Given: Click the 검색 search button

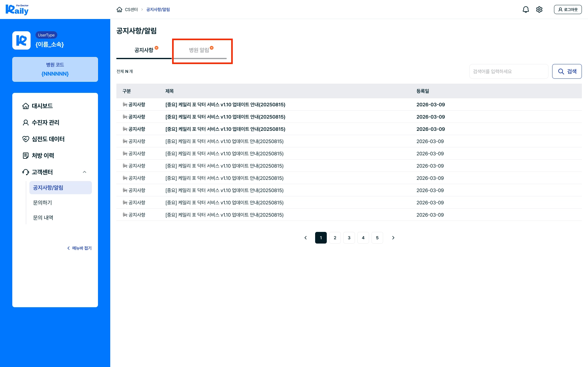Looking at the screenshot, I should (x=567, y=71).
